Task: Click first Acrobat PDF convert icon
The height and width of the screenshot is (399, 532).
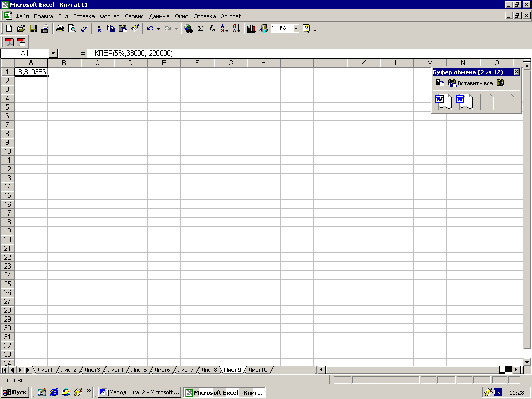Action: [9, 42]
